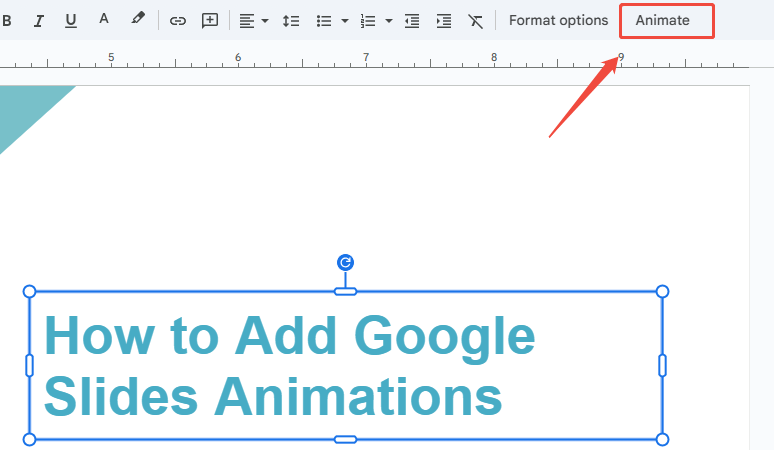Expand bulleted list style options arrow
This screenshot has height=450, width=774.
(345, 21)
